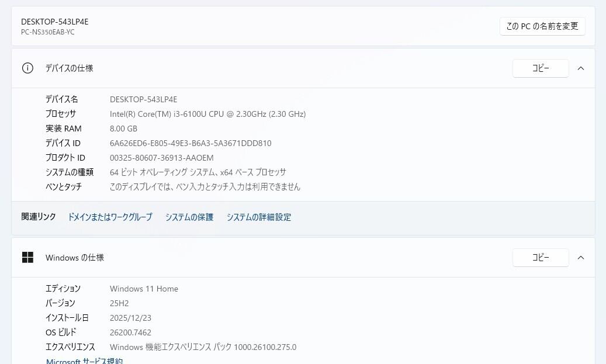Select device ID value 6A626ED6-E805-49E3-B6A3-5A3671DDD810

click(x=191, y=143)
